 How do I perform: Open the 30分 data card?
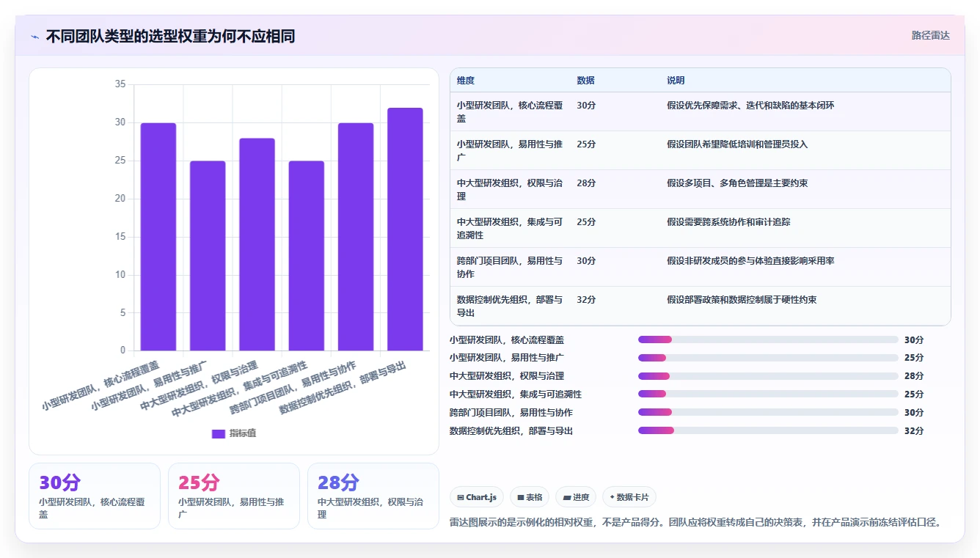[95, 496]
